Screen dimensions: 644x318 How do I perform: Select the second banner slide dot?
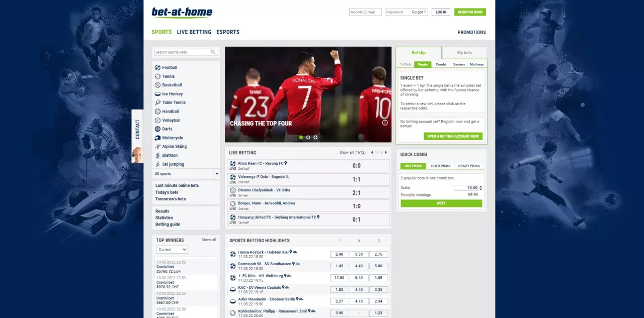308,137
